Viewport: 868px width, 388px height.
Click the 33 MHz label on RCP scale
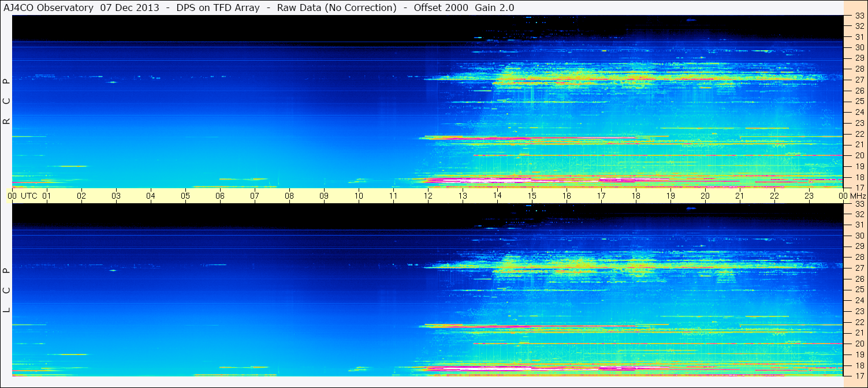coord(859,16)
